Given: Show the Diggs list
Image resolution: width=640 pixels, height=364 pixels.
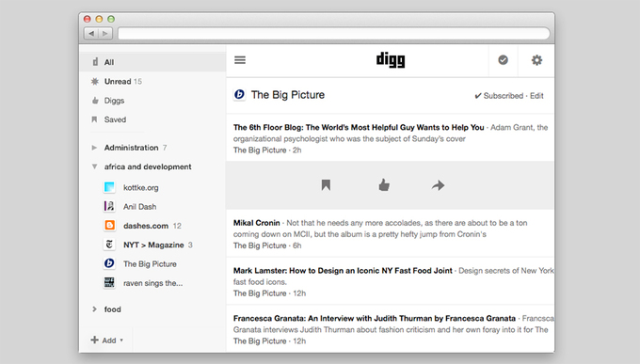Looking at the screenshot, I should (x=114, y=101).
